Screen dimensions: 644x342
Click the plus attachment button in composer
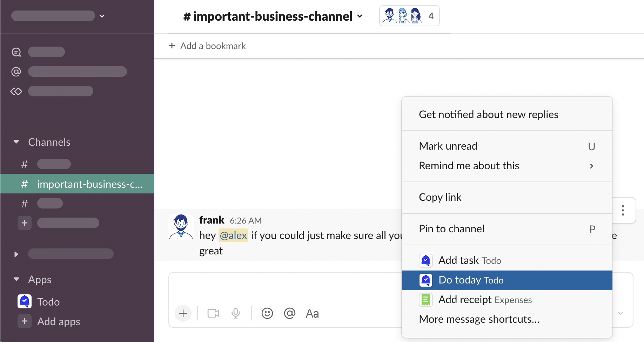[183, 313]
